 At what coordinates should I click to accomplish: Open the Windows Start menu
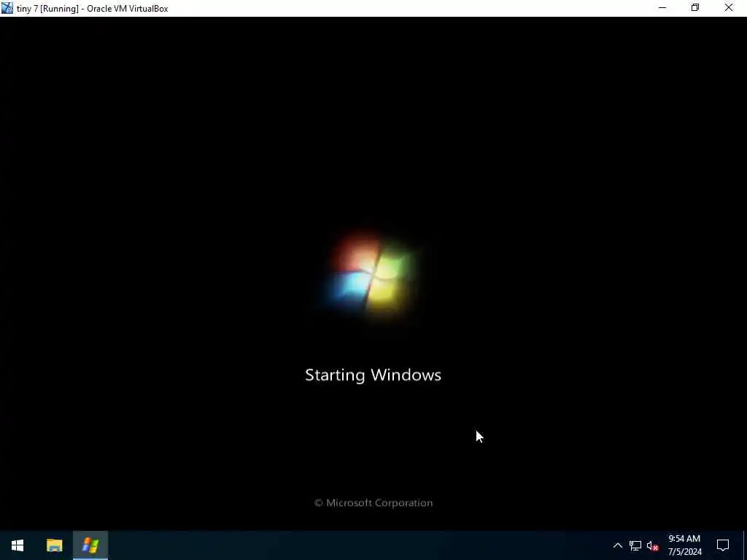18,545
